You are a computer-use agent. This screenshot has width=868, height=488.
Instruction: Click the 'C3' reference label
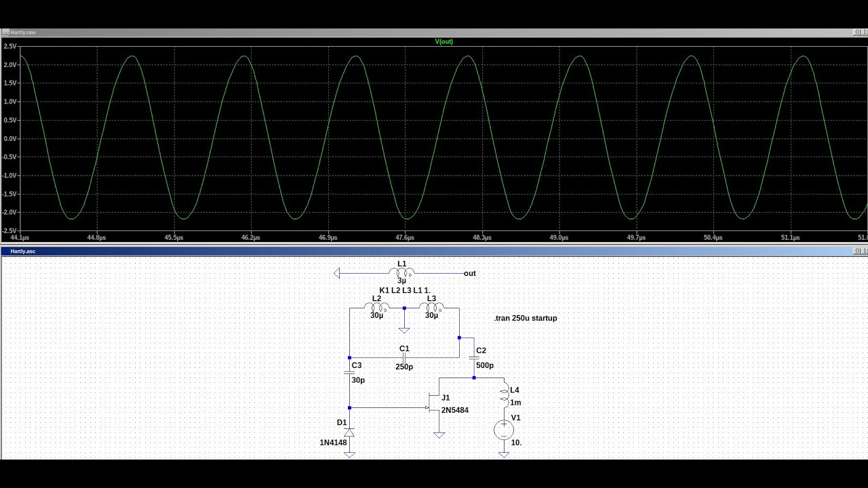pyautogui.click(x=357, y=365)
